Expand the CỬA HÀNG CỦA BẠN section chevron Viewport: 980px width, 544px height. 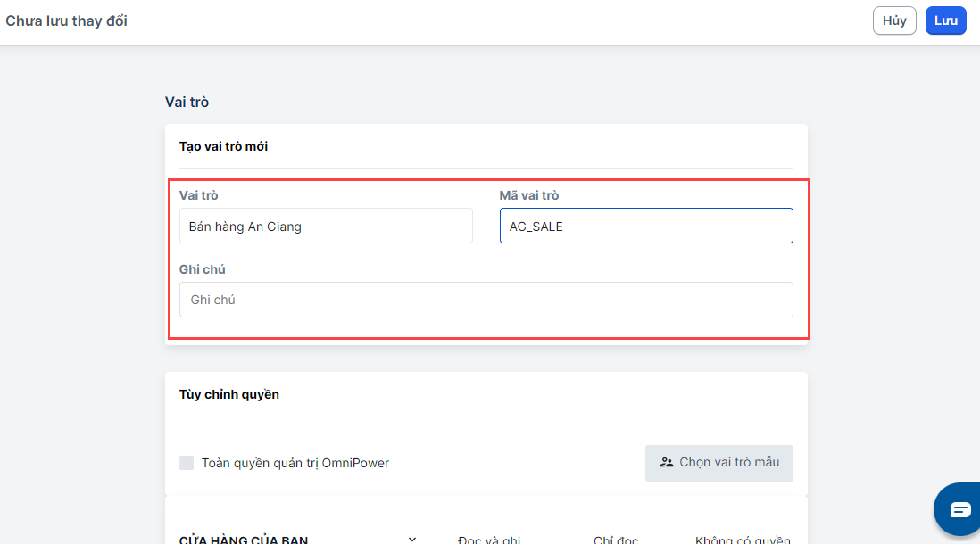point(412,539)
